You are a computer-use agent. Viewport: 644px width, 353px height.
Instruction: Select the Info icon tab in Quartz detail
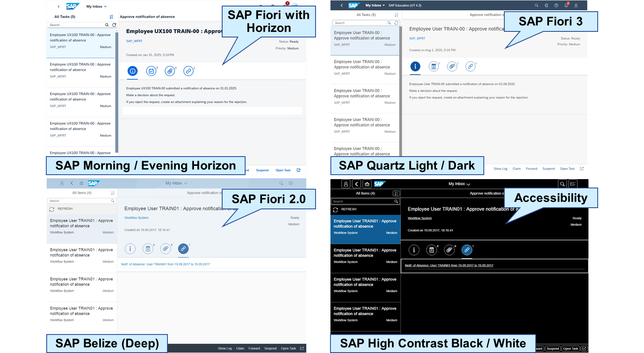click(415, 66)
